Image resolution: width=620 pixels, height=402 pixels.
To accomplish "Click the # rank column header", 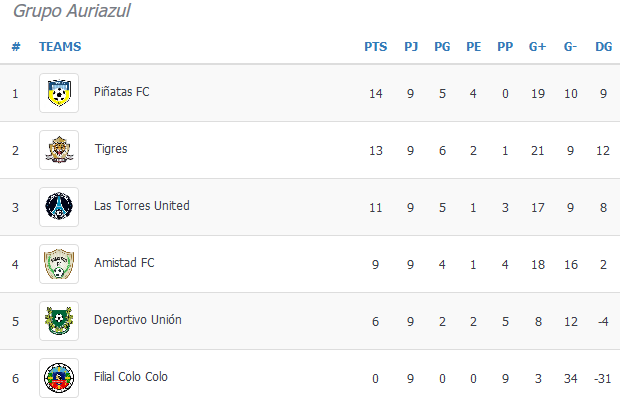I will [x=16, y=47].
